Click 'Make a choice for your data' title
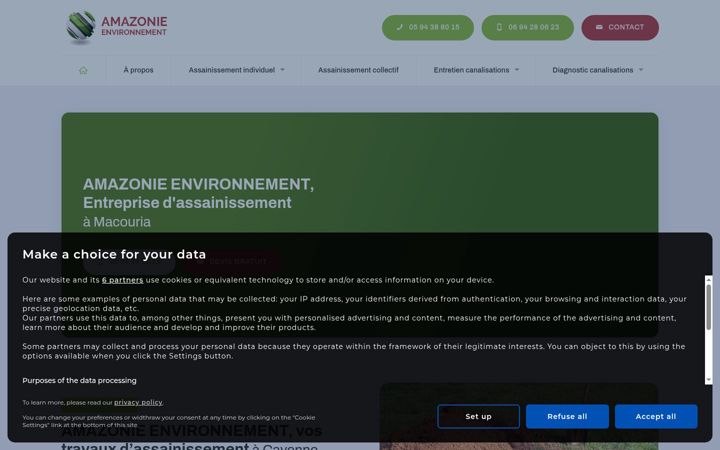 point(114,254)
